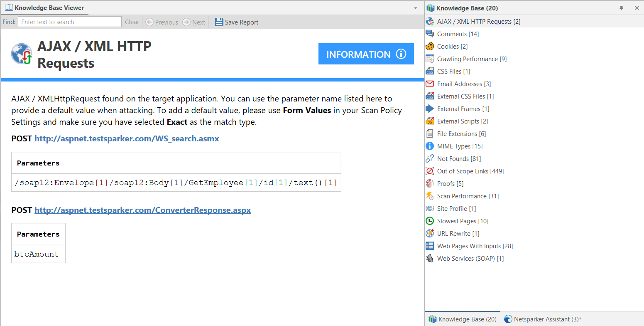Screen dimensions: 644x326
Task: Click the Out of Scope Links icon
Action: click(430, 171)
